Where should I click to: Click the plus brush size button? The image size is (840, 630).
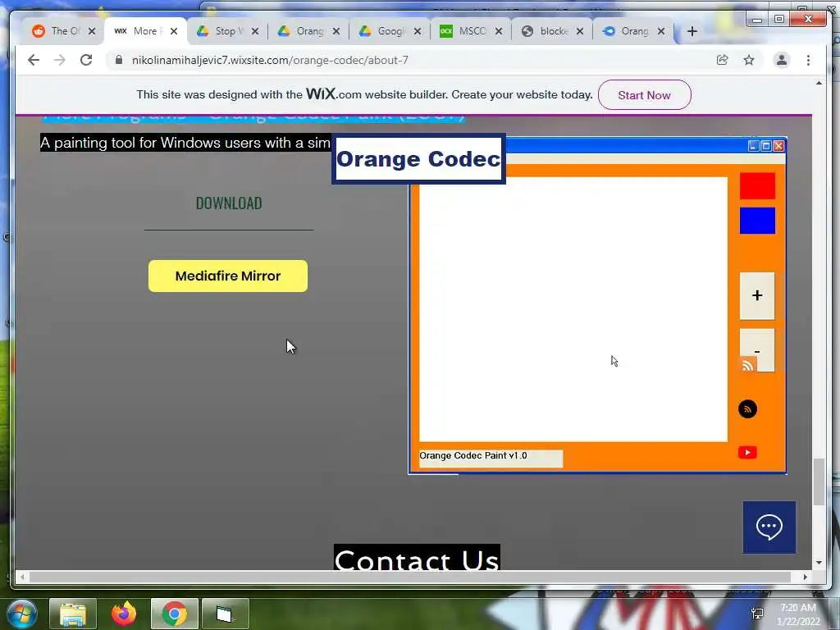pos(757,295)
